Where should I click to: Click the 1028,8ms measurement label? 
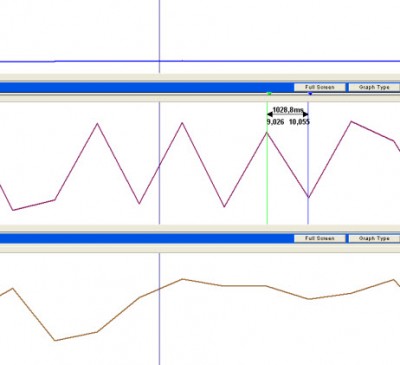coord(288,110)
